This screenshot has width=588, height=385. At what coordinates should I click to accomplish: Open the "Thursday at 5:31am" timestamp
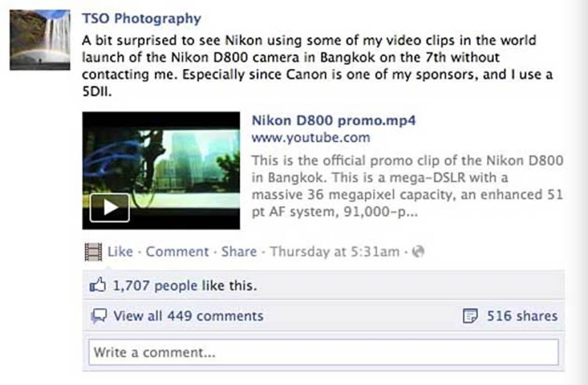[335, 252]
